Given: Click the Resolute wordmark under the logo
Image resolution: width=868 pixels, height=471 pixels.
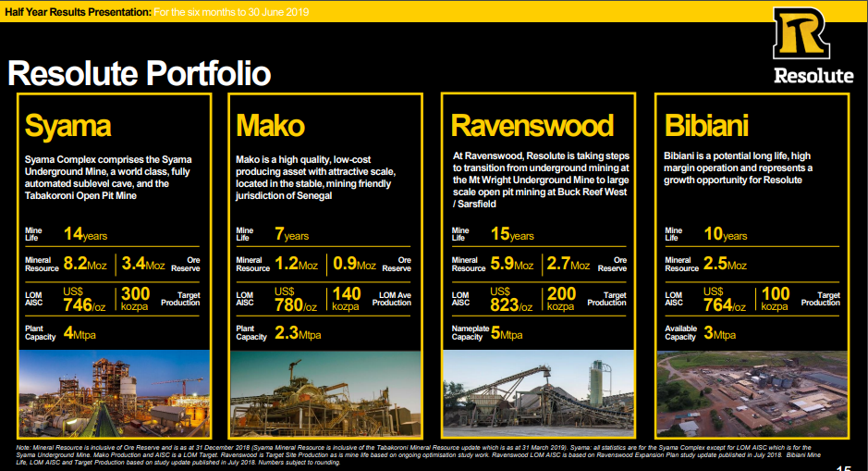Looking at the screenshot, I should (813, 75).
